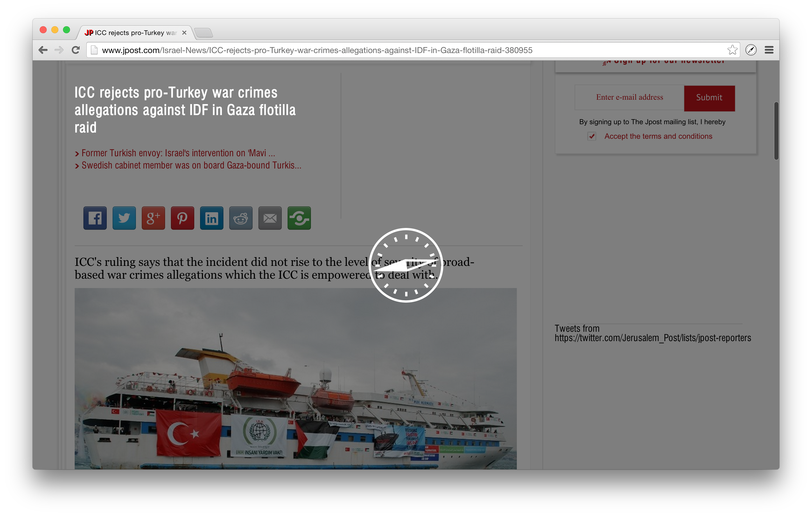Reload the page with refresh button
812x516 pixels.
pyautogui.click(x=76, y=50)
